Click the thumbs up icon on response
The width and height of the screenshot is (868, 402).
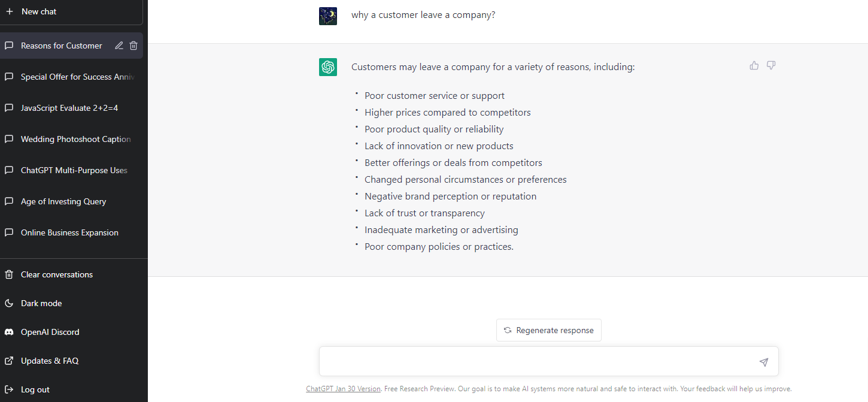coord(754,65)
